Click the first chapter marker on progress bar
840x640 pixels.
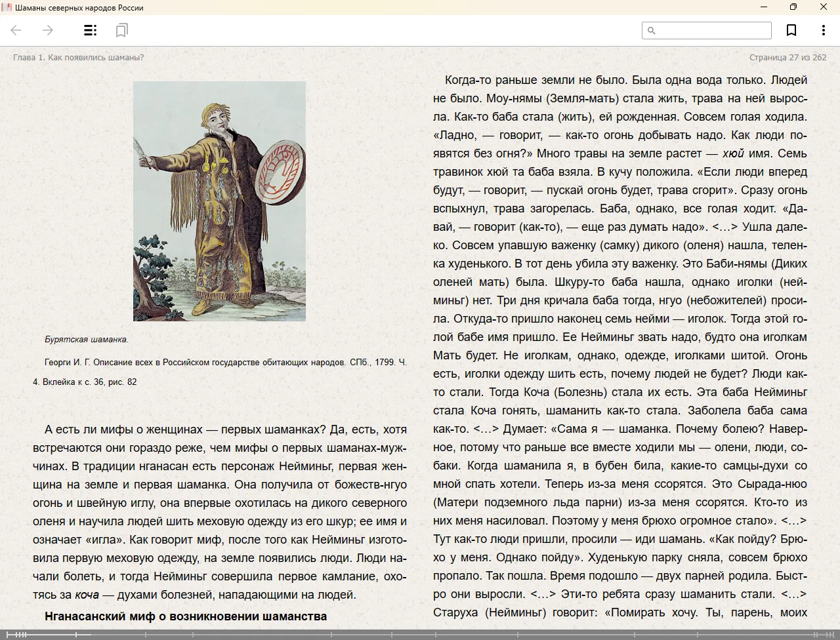click(8, 635)
